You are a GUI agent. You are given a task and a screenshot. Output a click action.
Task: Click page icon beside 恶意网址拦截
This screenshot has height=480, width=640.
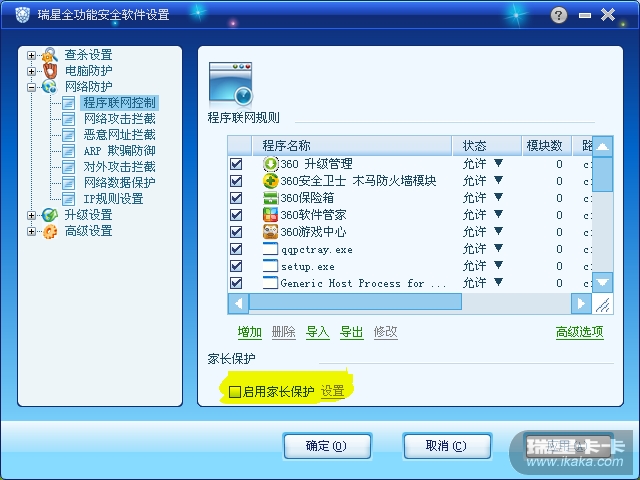pyautogui.click(x=68, y=135)
